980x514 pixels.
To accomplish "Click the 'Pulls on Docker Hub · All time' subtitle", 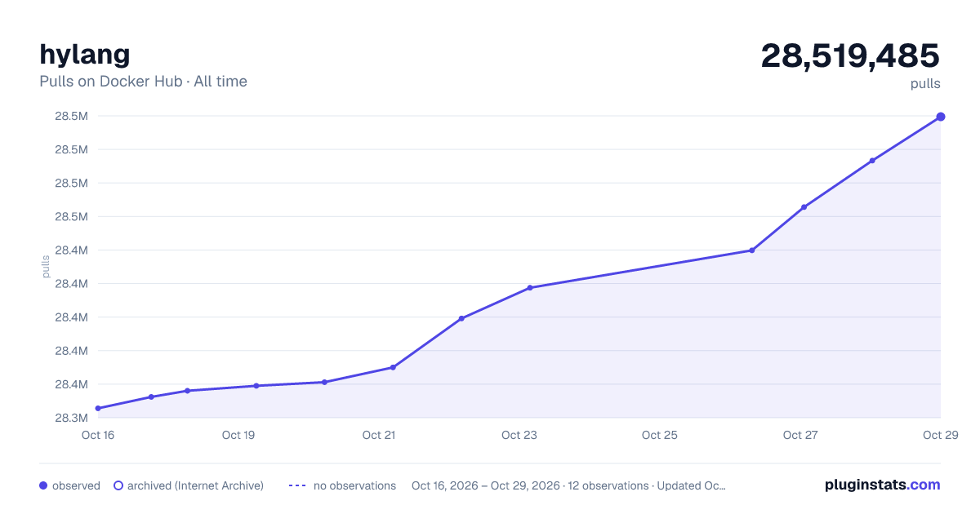I will (x=143, y=82).
